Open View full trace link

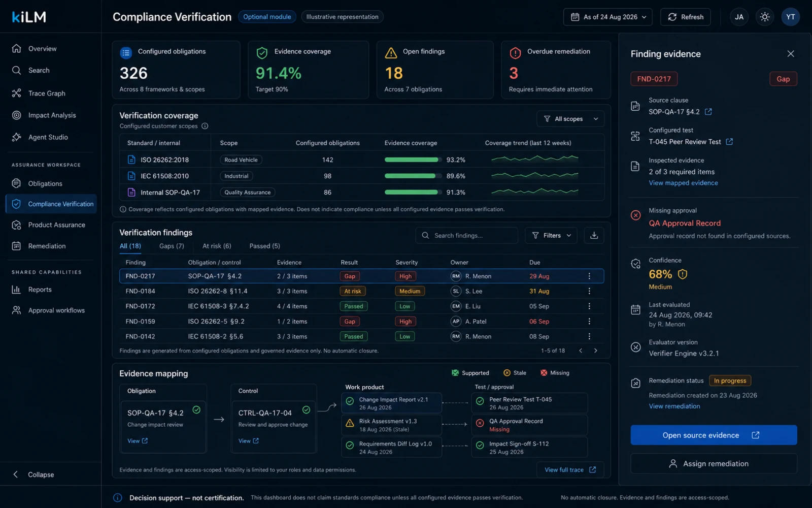[x=570, y=470]
